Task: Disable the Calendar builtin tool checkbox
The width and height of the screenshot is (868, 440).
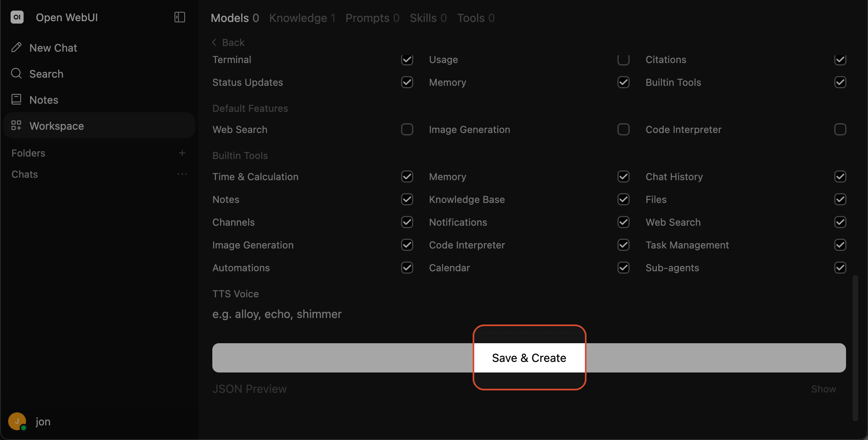Action: point(624,268)
